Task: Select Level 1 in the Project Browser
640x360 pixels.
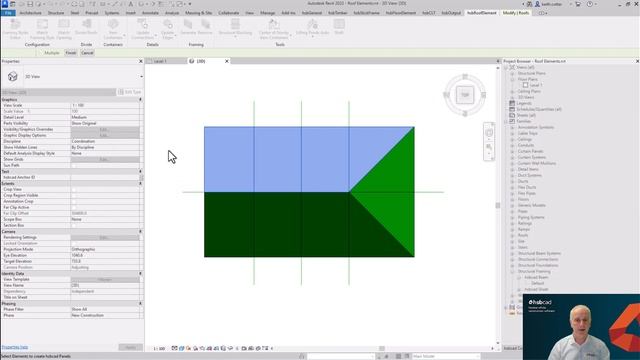Action: (536, 85)
